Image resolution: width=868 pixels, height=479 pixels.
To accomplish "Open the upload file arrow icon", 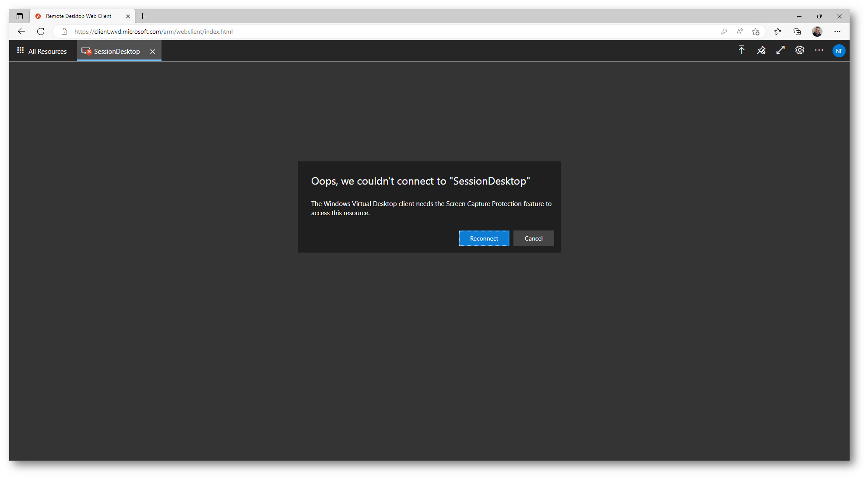I will tap(741, 50).
